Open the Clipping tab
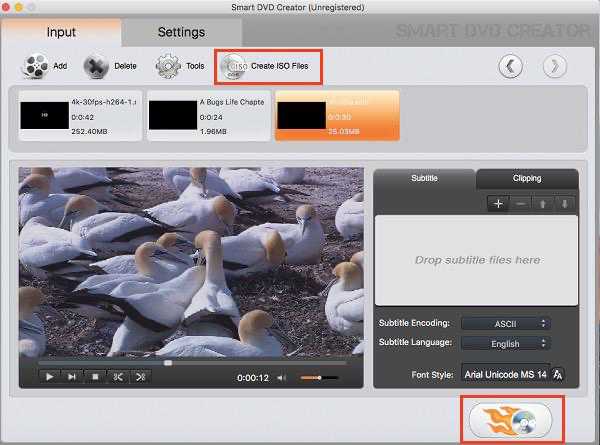Screen dimensions: 600x445 (527, 178)
